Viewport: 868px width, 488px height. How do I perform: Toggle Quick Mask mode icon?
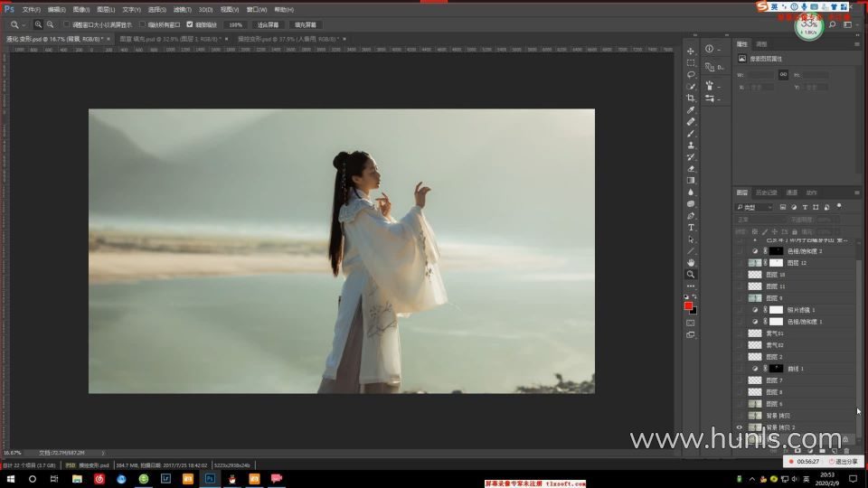point(690,323)
